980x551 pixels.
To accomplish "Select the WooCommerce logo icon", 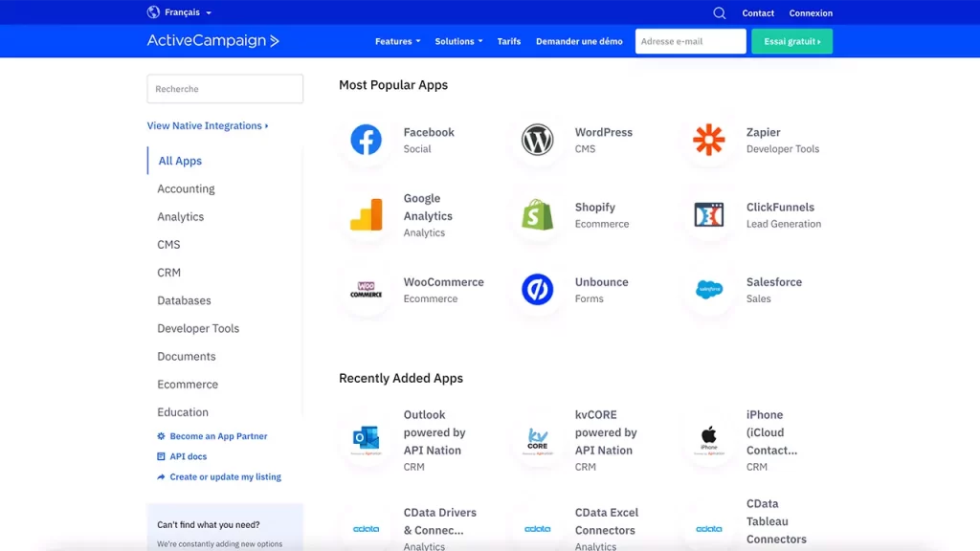I will tap(367, 289).
